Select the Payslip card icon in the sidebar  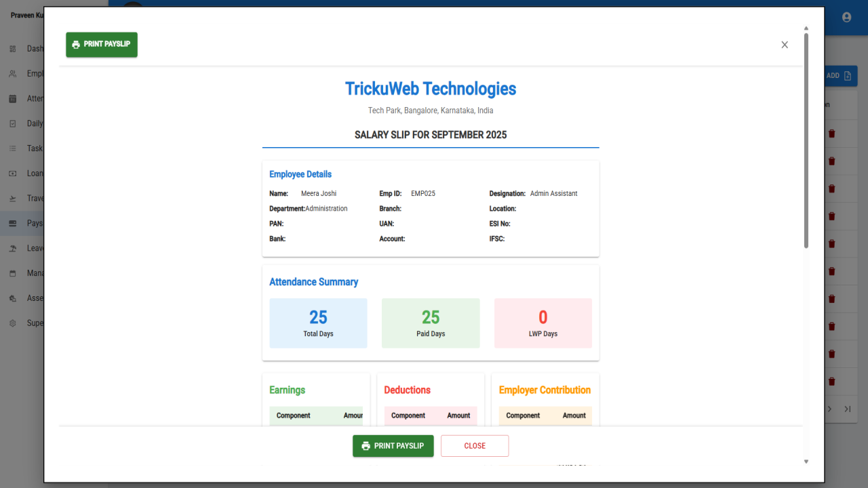pos(12,223)
